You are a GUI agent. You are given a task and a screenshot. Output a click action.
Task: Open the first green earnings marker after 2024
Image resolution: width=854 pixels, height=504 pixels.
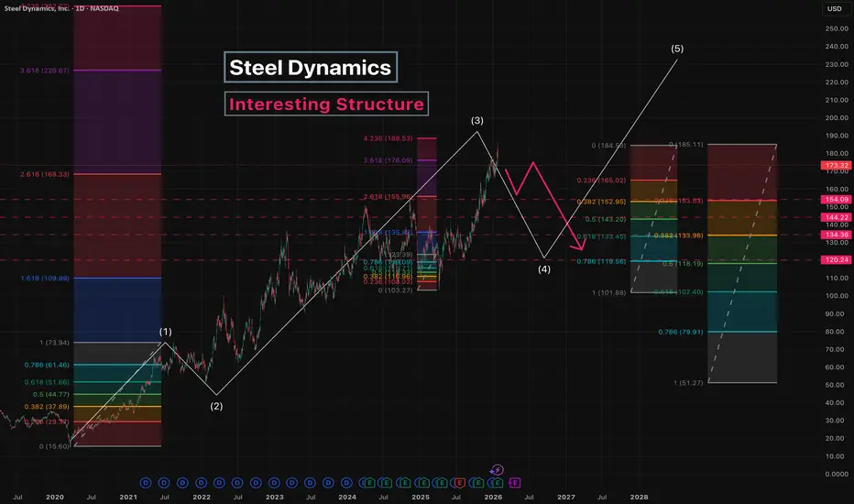point(368,483)
